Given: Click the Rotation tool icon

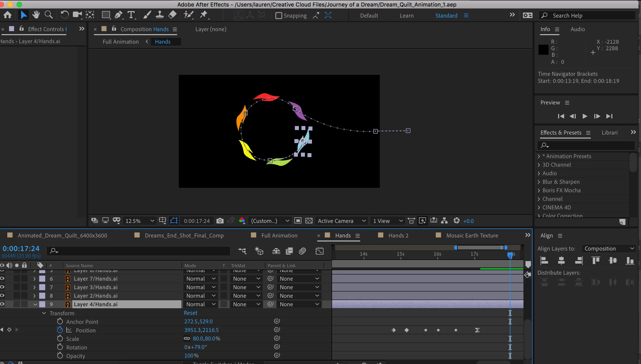Looking at the screenshot, I should [x=64, y=15].
